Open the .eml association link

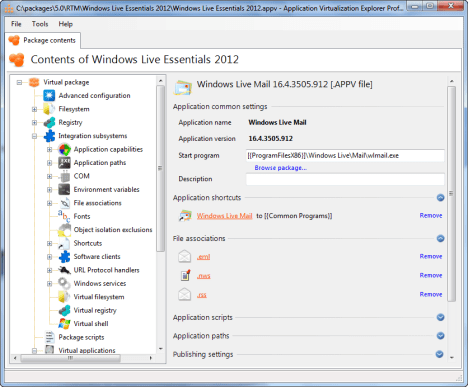(x=203, y=257)
